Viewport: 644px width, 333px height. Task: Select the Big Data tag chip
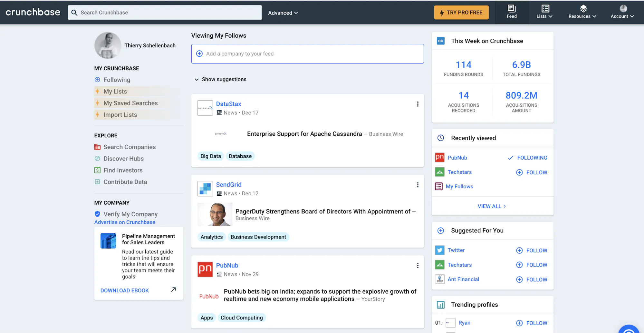coord(211,156)
